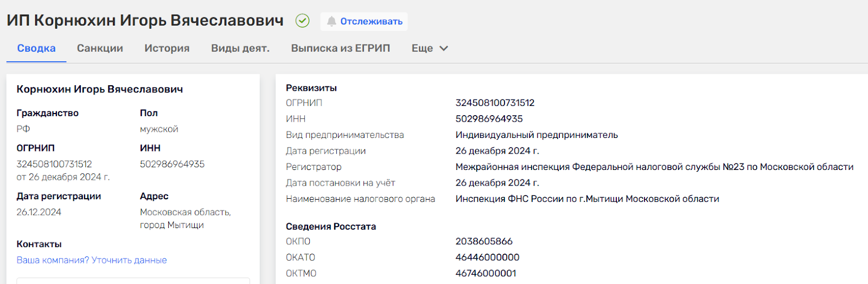Click Инспекция ФНС России по г.Мытищи text
This screenshot has width=868, height=284.
[587, 199]
